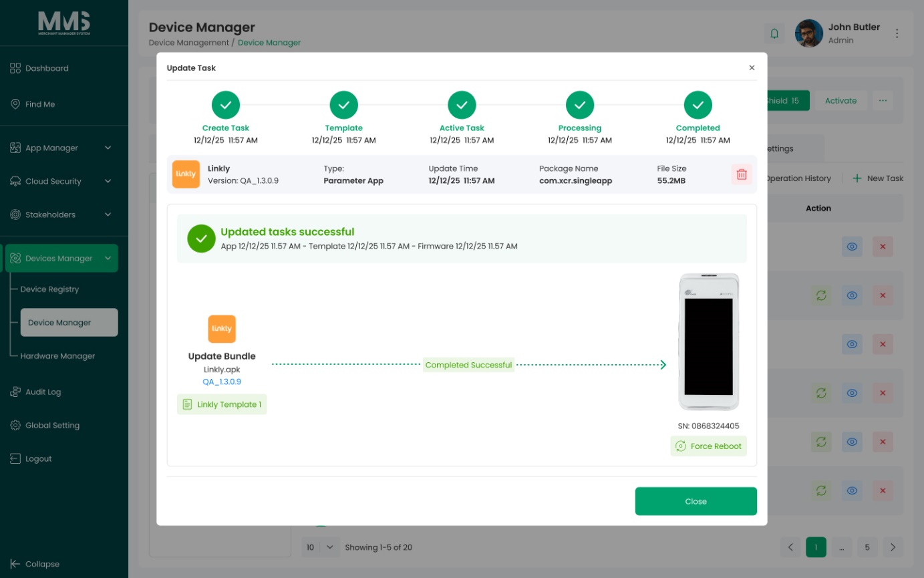Click the Stakeholders fingerprint icon

(15, 214)
